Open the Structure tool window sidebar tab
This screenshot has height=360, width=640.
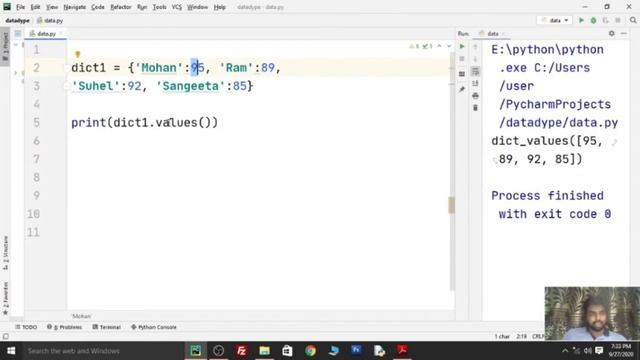5,253
